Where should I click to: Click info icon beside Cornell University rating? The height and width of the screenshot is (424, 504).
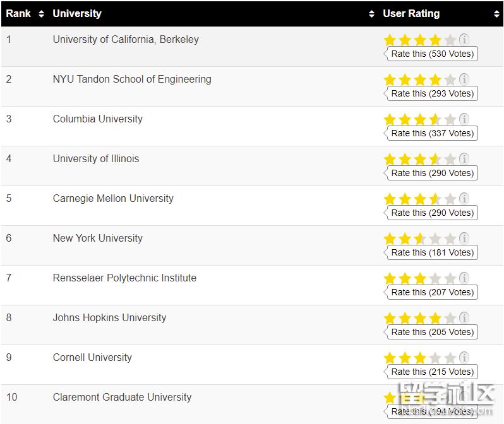(464, 358)
